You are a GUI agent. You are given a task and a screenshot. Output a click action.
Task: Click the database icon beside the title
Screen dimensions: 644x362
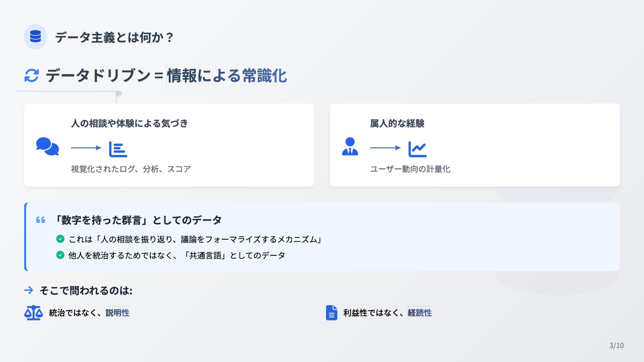click(35, 37)
